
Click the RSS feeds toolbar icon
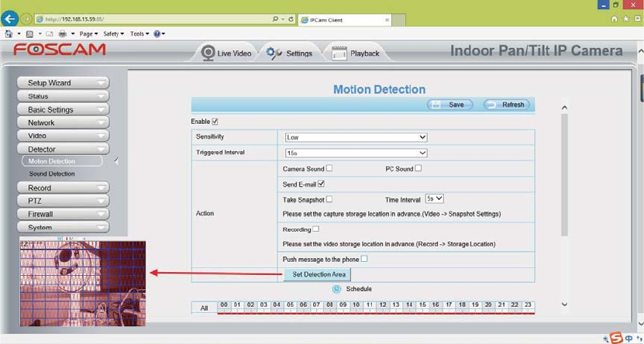tap(29, 33)
